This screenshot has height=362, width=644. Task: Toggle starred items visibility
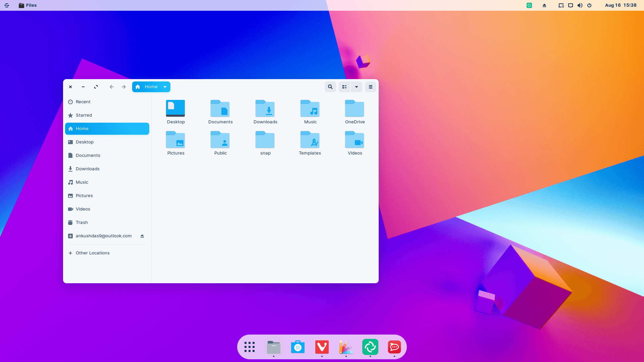(x=84, y=115)
